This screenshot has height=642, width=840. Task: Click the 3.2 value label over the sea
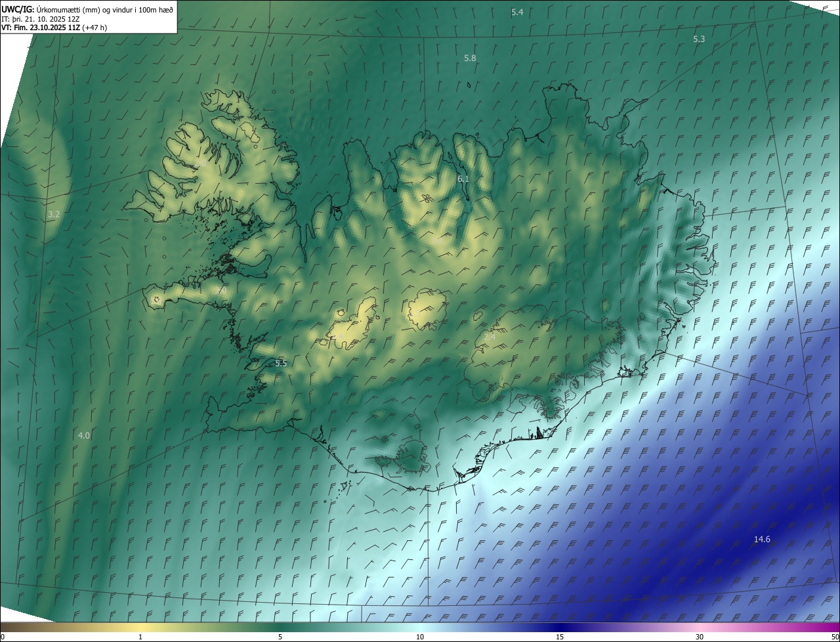(x=54, y=215)
